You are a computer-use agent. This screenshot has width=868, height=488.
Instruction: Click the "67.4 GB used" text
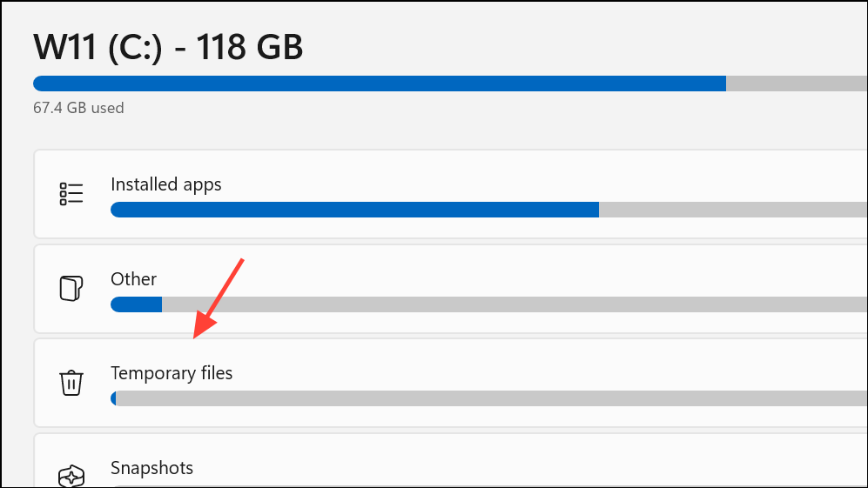coord(78,108)
